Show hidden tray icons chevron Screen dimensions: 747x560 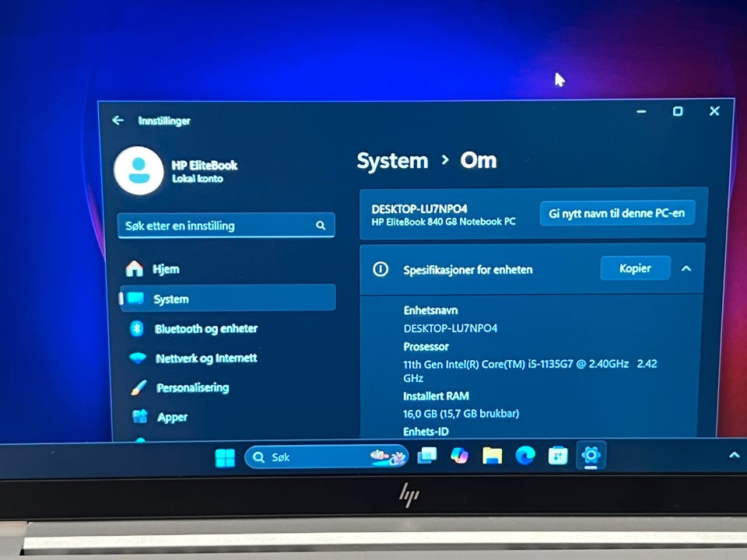tap(734, 455)
